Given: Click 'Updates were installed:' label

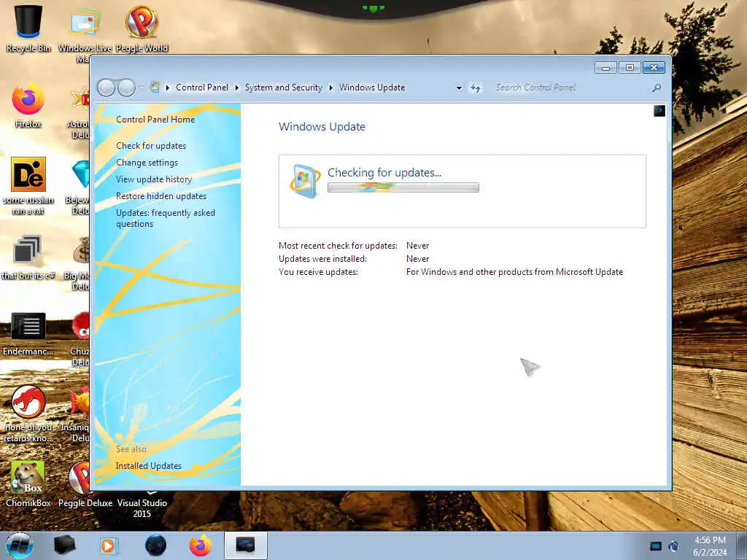Looking at the screenshot, I should pyautogui.click(x=322, y=259).
